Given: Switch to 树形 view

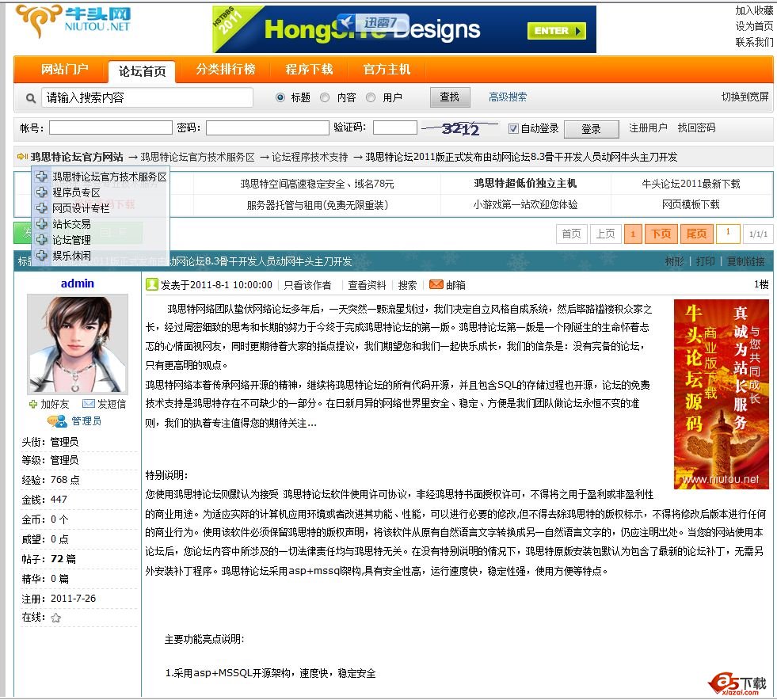Looking at the screenshot, I should pyautogui.click(x=674, y=261).
